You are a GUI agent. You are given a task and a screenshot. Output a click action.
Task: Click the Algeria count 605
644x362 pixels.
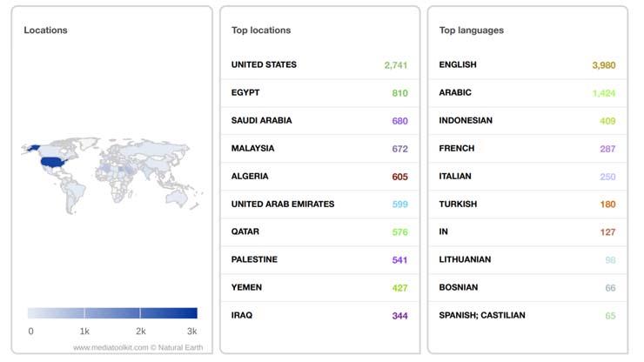(399, 177)
